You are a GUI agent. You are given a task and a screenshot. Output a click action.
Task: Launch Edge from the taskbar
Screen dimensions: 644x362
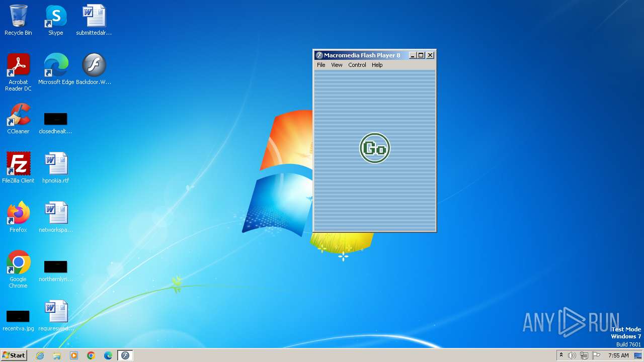(x=108, y=355)
